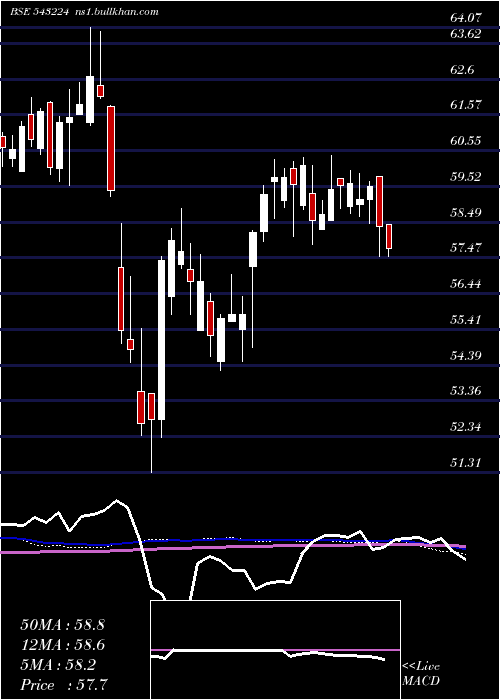Select the 63.62 price axis label
Screen dimensions: 500x700
466,34
